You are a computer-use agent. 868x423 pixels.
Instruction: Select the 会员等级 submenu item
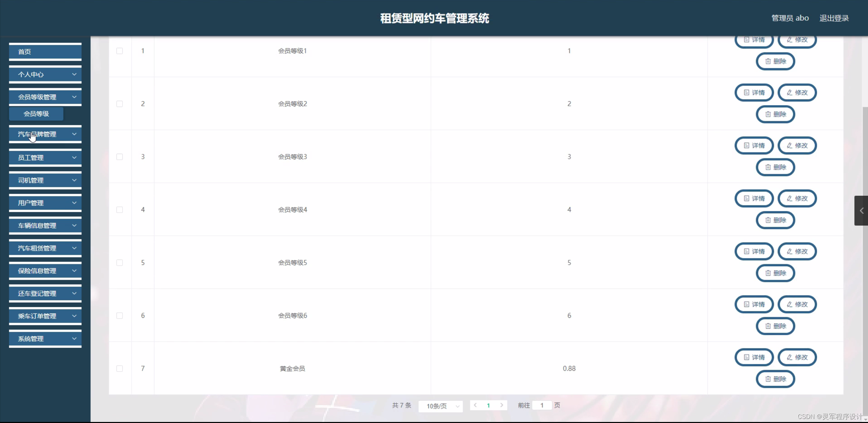(36, 114)
